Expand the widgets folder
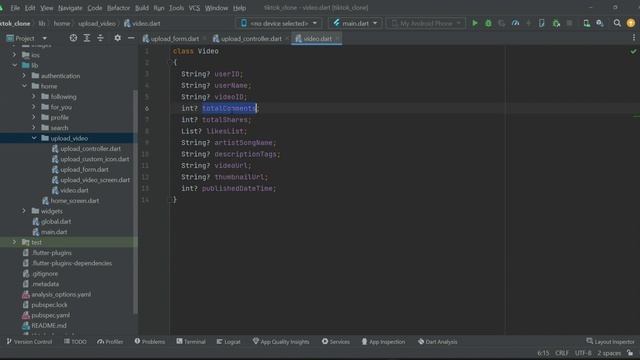This screenshot has width=640, height=360. [x=24, y=211]
